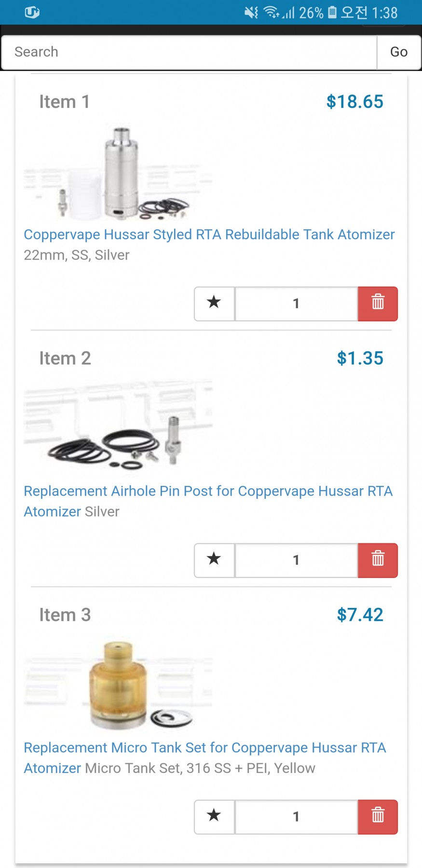Screen dimensions: 422x868
Task: Favorite the Replacement Airhole Pin Post item
Action: pyautogui.click(x=214, y=560)
